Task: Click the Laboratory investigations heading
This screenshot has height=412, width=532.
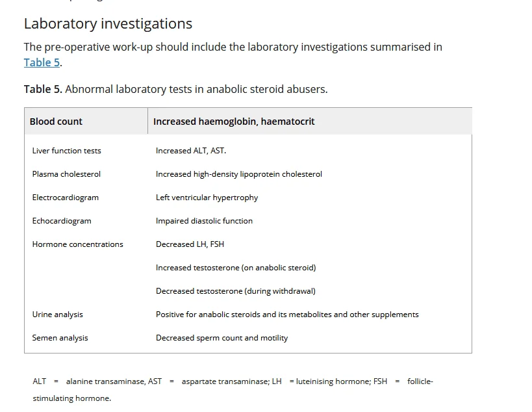Action: (108, 24)
